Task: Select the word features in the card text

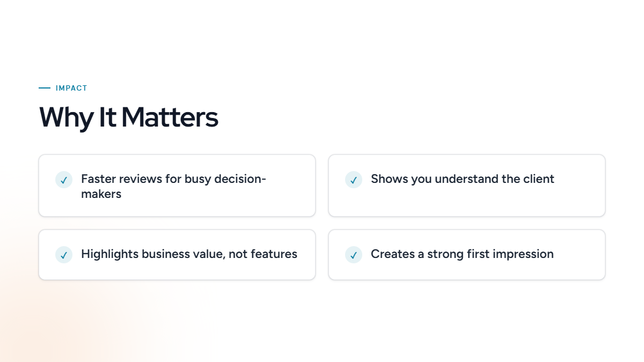Action: pyautogui.click(x=273, y=254)
